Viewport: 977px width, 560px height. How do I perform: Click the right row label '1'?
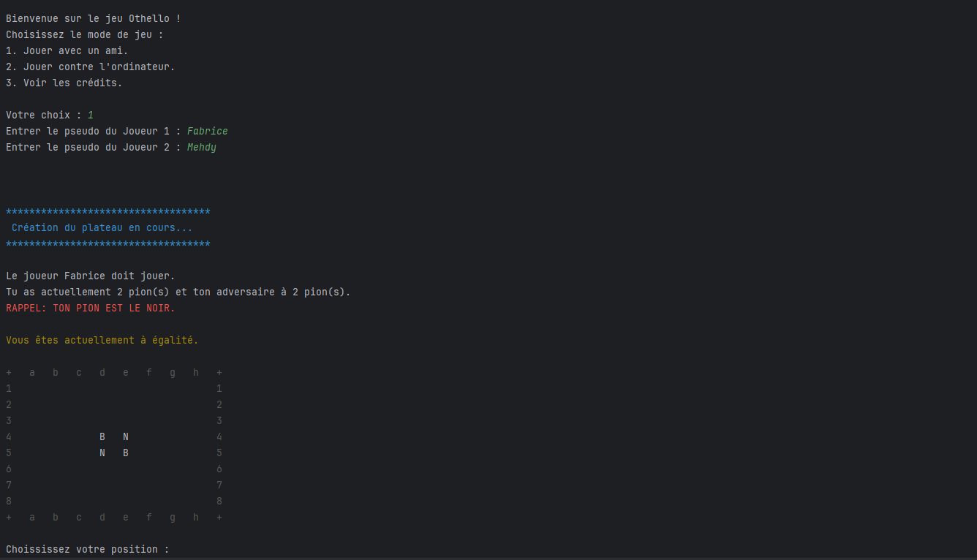coord(219,388)
